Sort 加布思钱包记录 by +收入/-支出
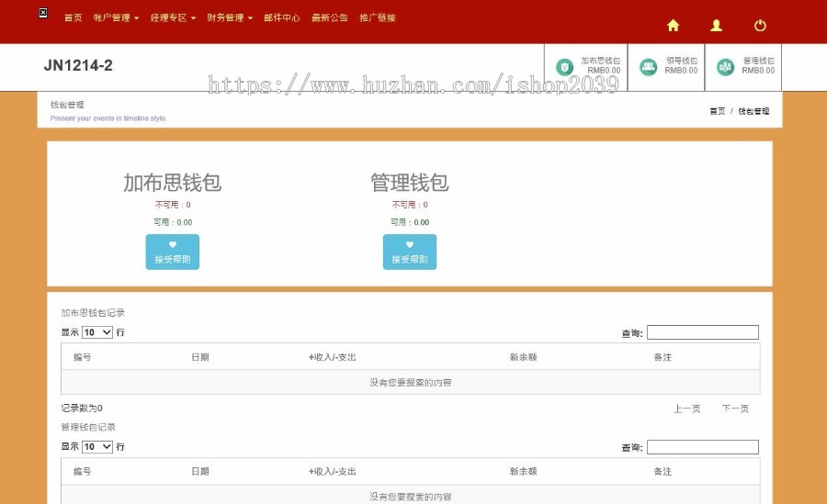The height and width of the screenshot is (504, 827). [x=333, y=357]
